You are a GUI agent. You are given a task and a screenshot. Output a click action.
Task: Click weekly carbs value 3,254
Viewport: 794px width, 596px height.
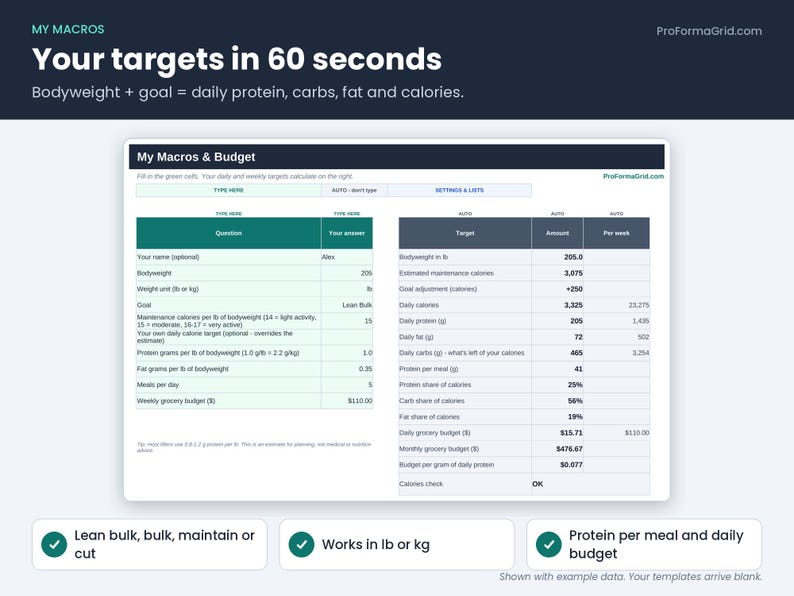tap(616, 353)
